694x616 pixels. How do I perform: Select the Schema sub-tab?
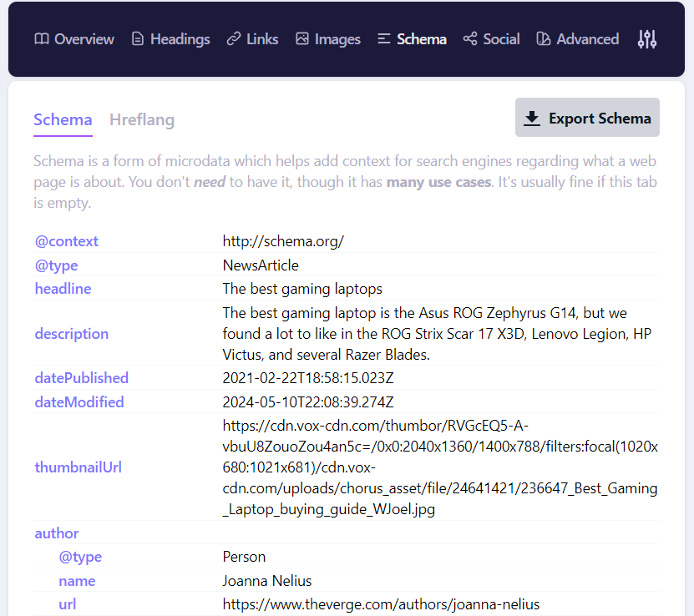[63, 119]
